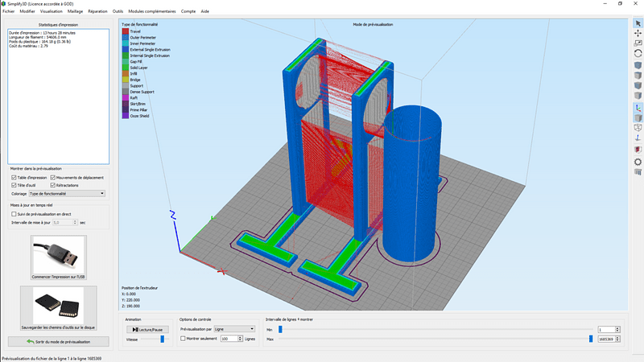Image resolution: width=644 pixels, height=362 pixels.
Task: Open the Outils menu
Action: pos(118,11)
